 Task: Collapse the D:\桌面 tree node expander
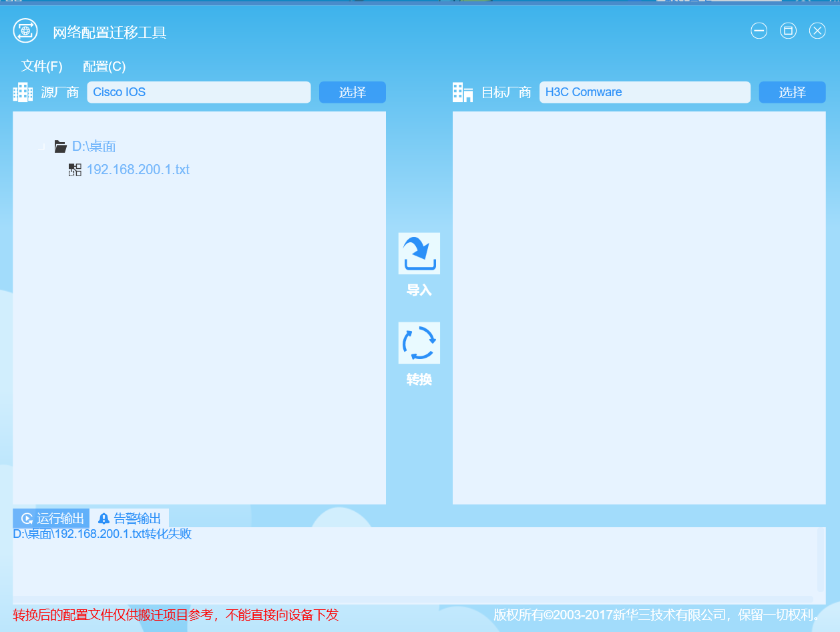point(41,146)
